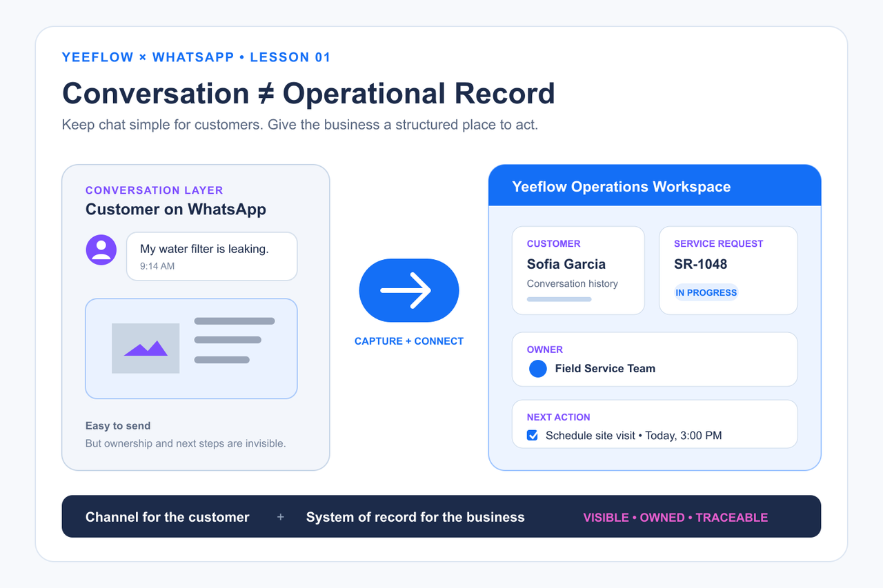The height and width of the screenshot is (588, 883).
Task: Click 'Schedule site visit • Today, 3:00 PM' text
Action: click(x=634, y=436)
